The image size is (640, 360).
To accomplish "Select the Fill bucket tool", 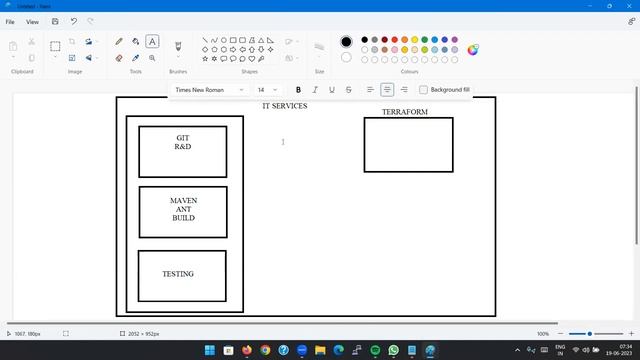I will [136, 42].
